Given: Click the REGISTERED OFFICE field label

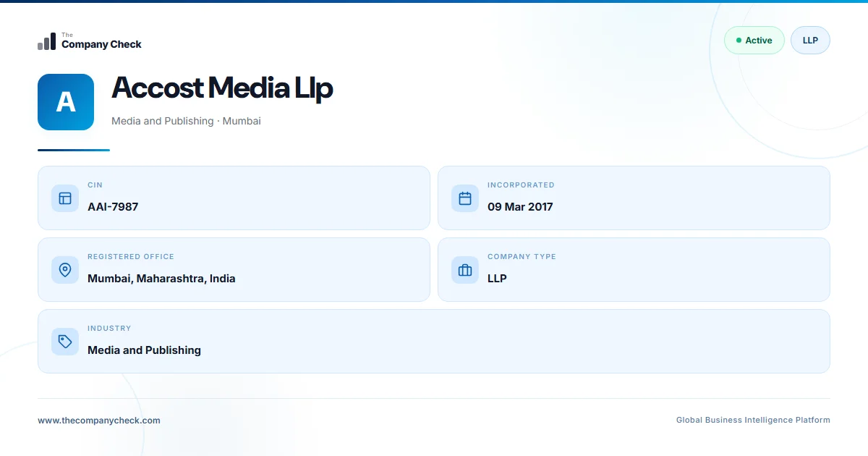Looking at the screenshot, I should coord(131,257).
